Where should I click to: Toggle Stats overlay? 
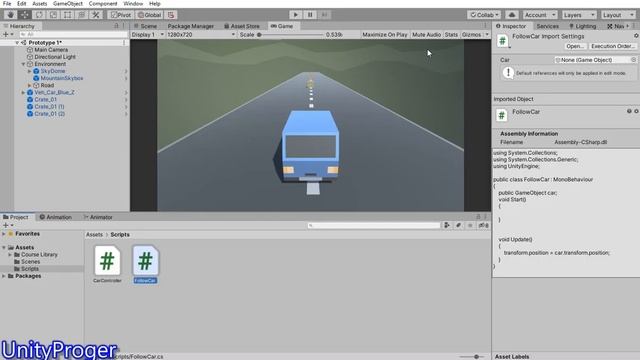click(451, 35)
